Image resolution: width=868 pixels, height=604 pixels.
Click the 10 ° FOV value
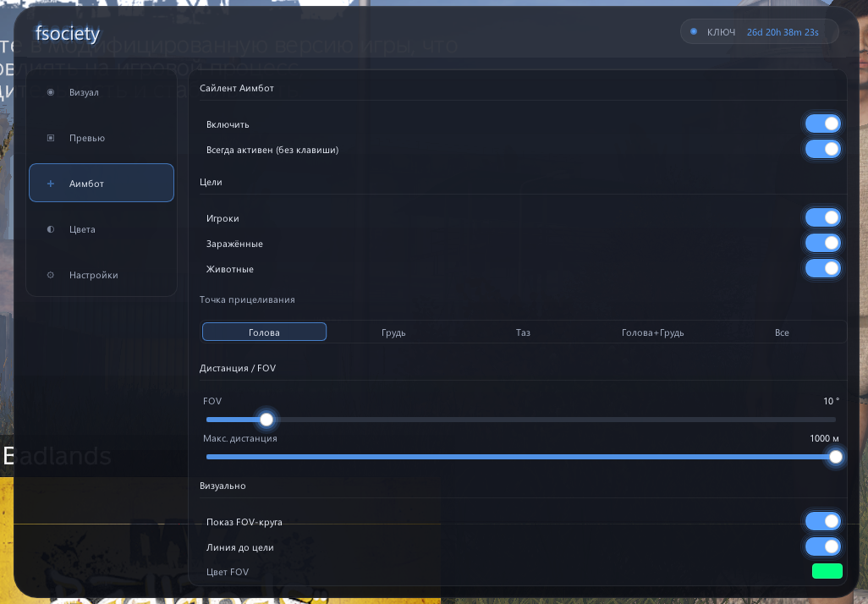pos(831,401)
